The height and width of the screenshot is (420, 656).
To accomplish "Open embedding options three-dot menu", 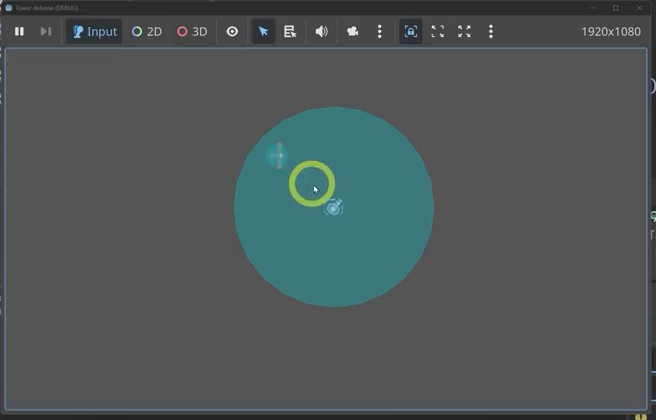I will click(491, 31).
